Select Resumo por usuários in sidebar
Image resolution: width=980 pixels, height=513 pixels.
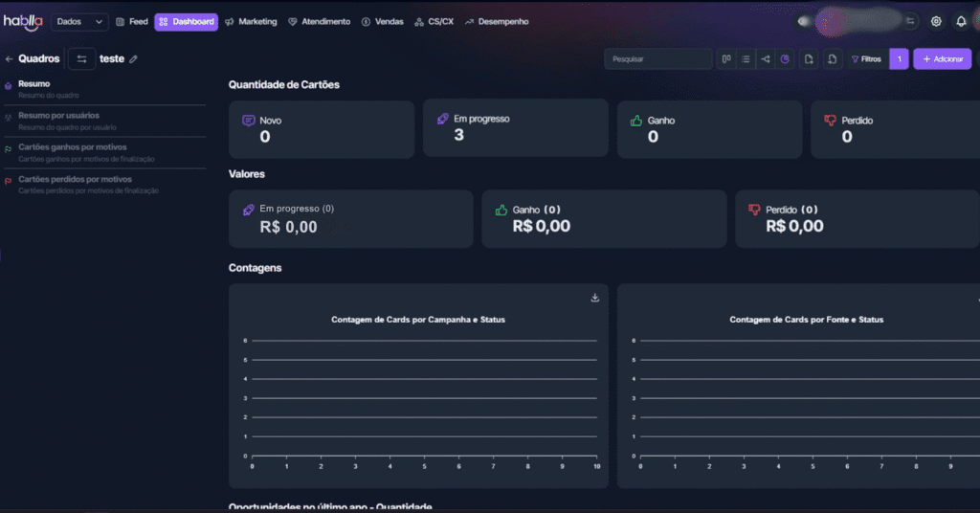(x=58, y=116)
